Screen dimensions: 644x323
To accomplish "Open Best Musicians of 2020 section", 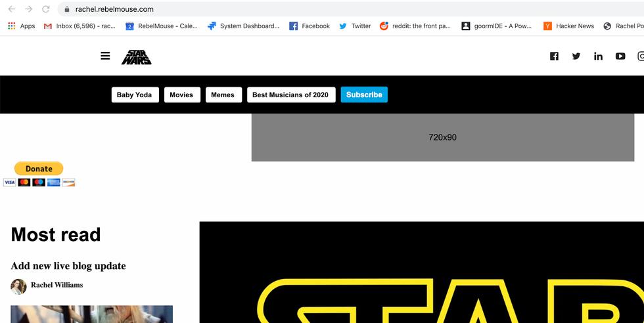I will tap(290, 95).
